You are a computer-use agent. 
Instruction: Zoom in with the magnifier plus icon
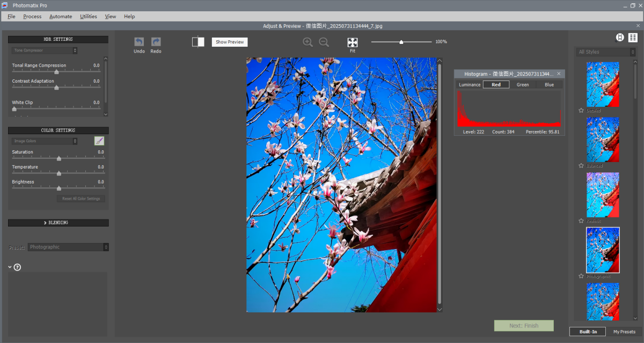(308, 42)
